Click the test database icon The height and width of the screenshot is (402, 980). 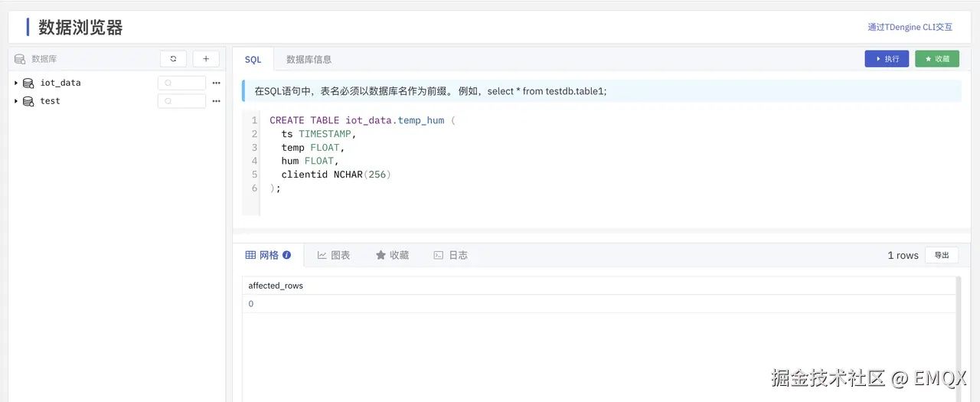pos(28,101)
